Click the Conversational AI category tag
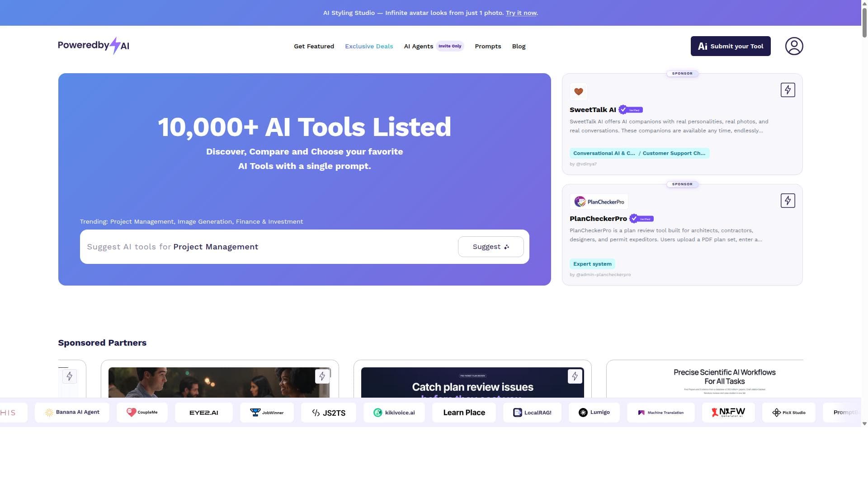868x488 pixels. [x=604, y=153]
